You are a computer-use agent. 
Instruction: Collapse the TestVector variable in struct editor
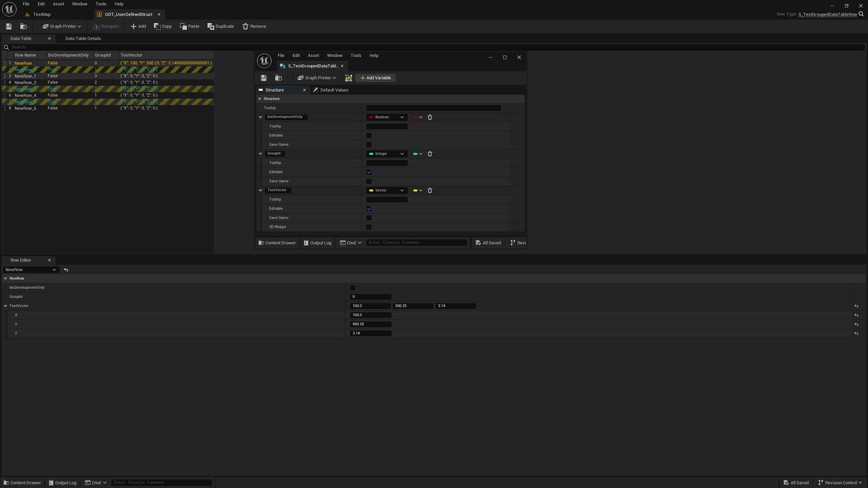pos(260,190)
